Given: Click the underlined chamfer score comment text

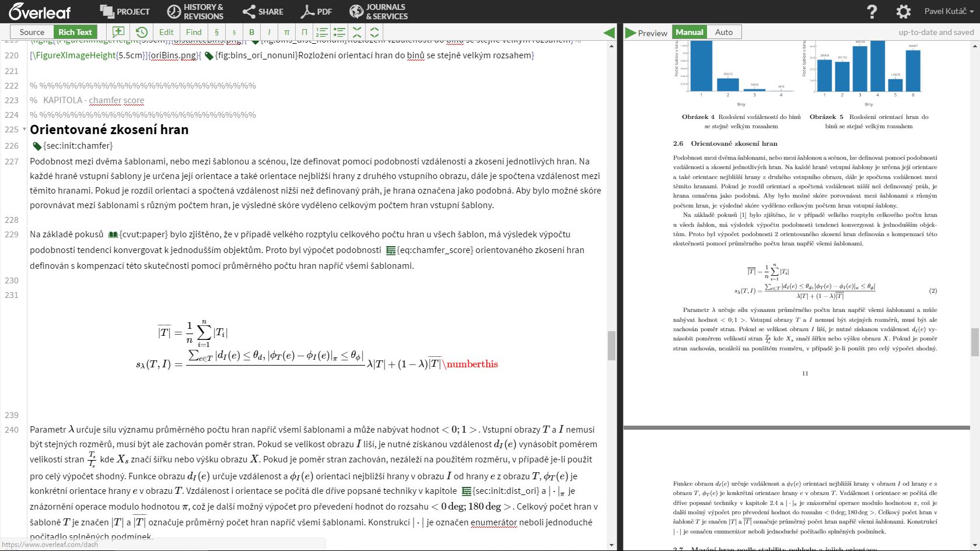Looking at the screenshot, I should 117,100.
